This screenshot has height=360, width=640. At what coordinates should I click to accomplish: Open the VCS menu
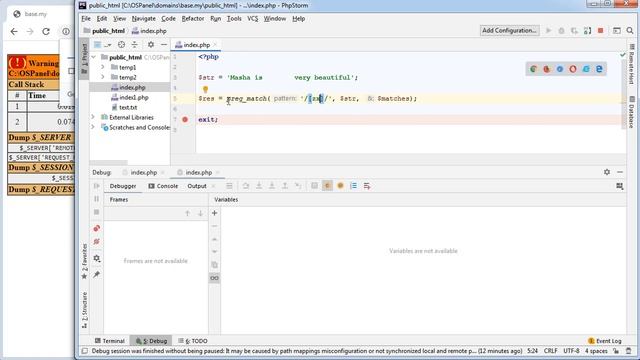click(253, 19)
